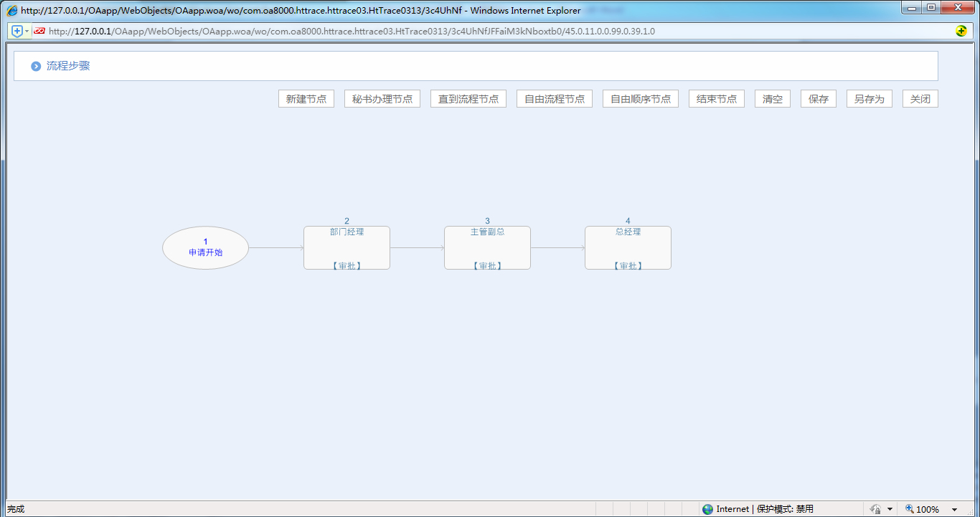Open dropdown arrow beside the shield plus icon
Screen dimensions: 980x517
coord(27,31)
